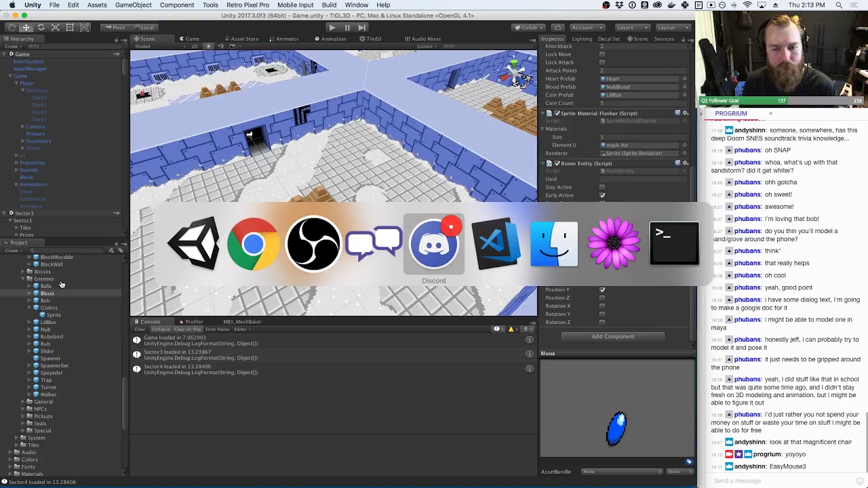Open gear menu of Sprite Material Flasher
This screenshot has height=488, width=868.
[x=685, y=113]
